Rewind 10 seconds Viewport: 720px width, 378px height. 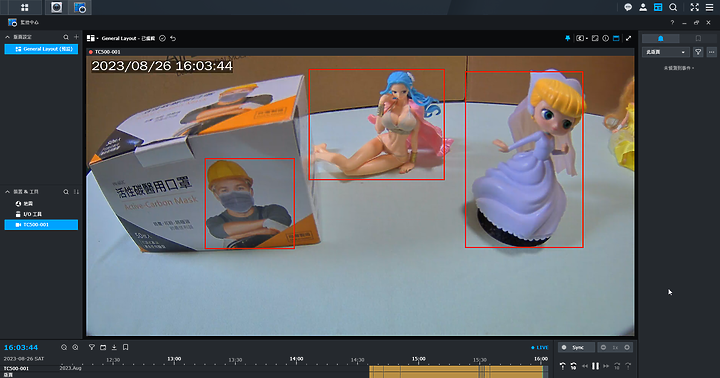point(574,366)
